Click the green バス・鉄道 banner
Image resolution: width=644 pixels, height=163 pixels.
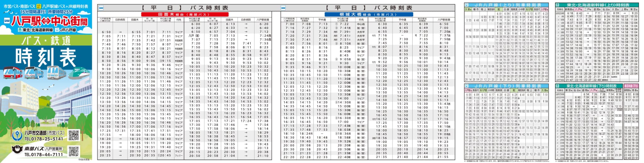point(46,41)
